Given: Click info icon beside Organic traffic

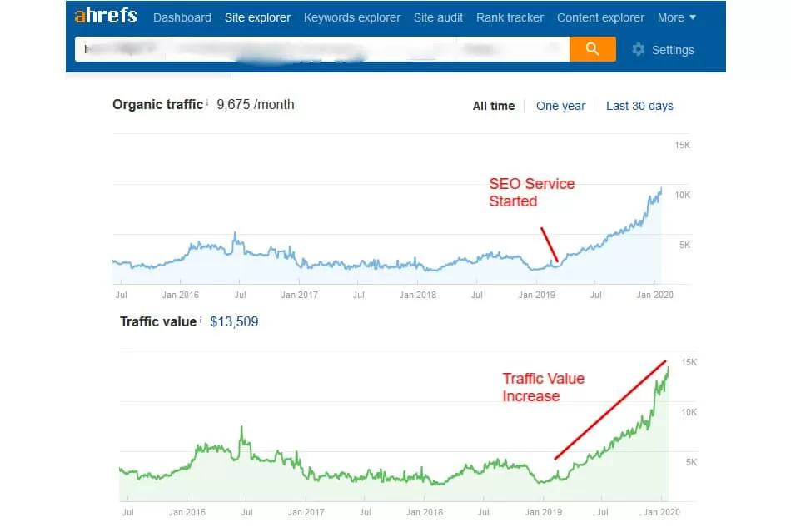Looking at the screenshot, I should 206,102.
